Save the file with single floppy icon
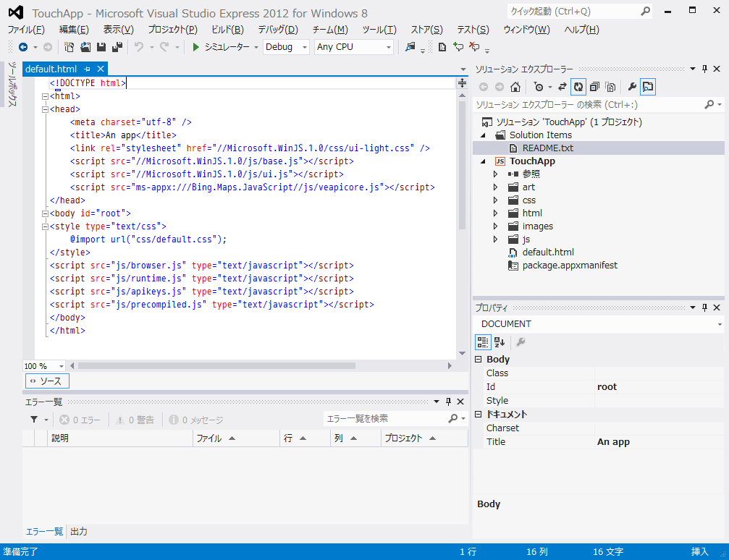 [x=101, y=47]
